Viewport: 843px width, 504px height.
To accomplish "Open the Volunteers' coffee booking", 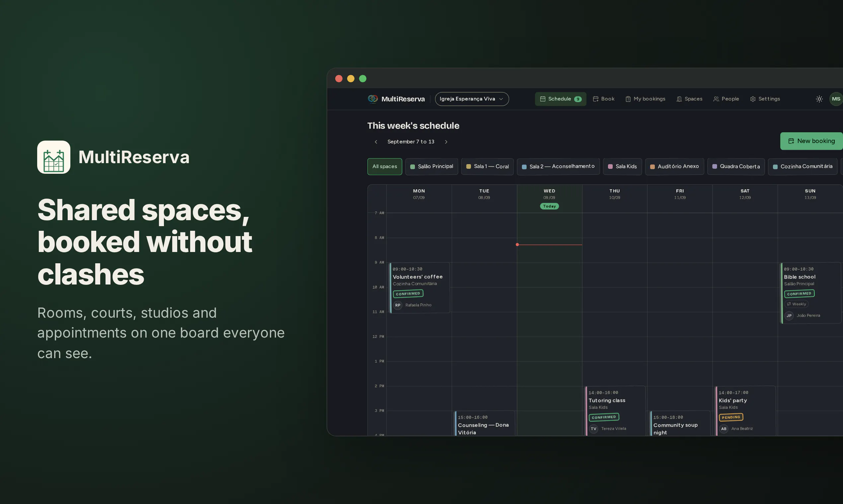I will click(x=420, y=288).
